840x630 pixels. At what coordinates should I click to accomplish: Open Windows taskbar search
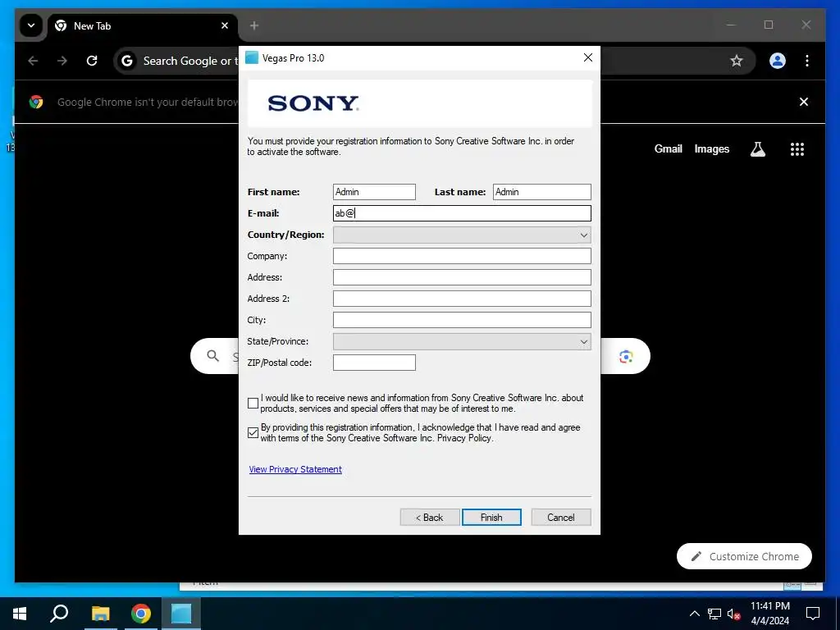pyautogui.click(x=59, y=614)
